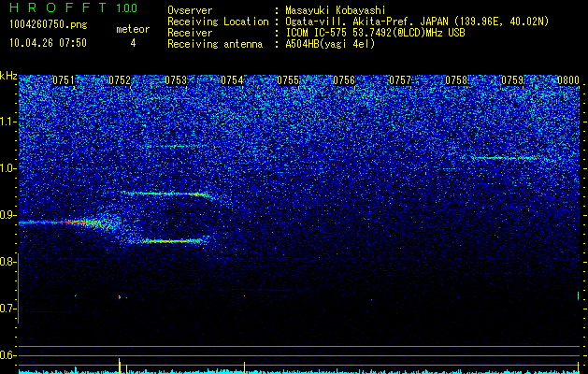Click the A504HB(yagi 4el) antenna value
588x374 pixels.
(x=330, y=44)
